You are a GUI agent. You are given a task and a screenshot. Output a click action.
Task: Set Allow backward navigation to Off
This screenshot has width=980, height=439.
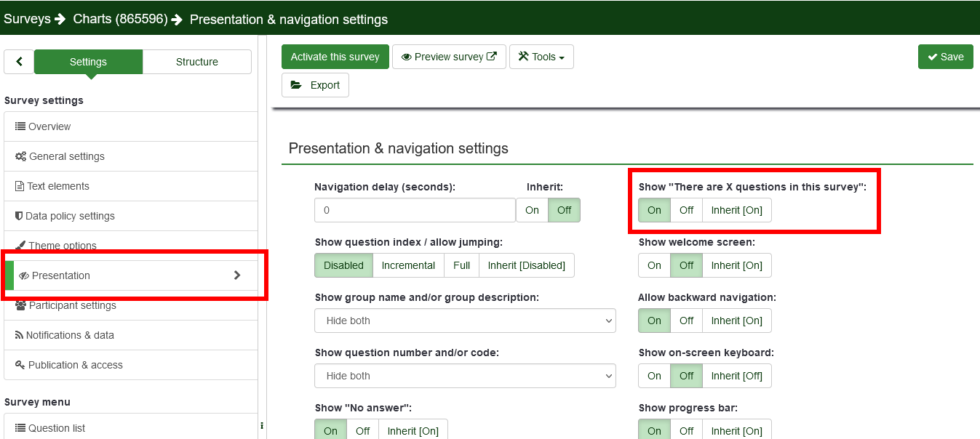pos(686,321)
